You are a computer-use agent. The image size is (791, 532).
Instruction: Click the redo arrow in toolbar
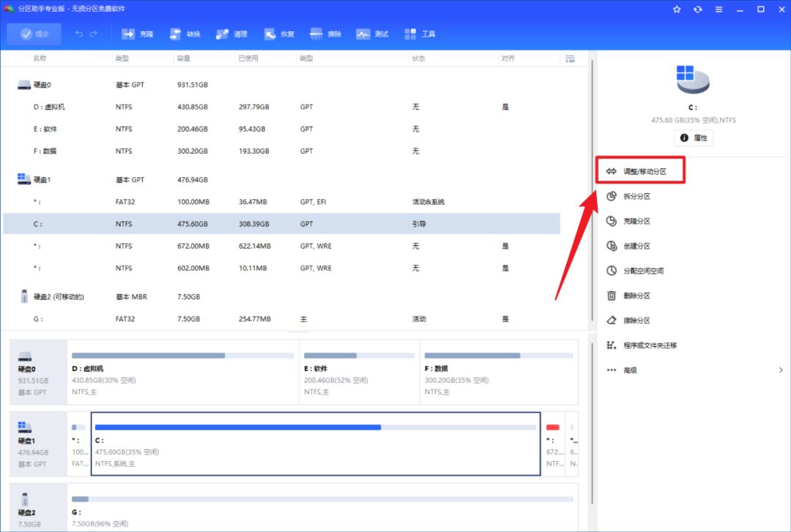[x=94, y=34]
